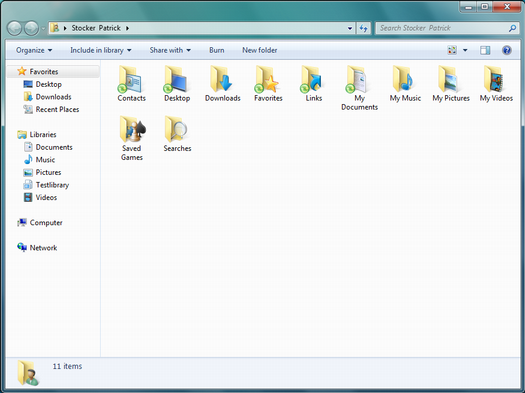Open the Contacts folder

[131, 84]
